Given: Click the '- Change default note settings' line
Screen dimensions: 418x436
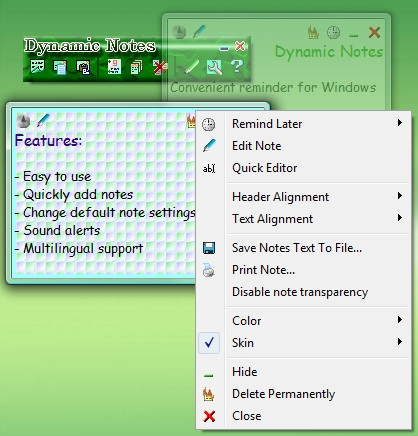Looking at the screenshot, I should pyautogui.click(x=105, y=213).
